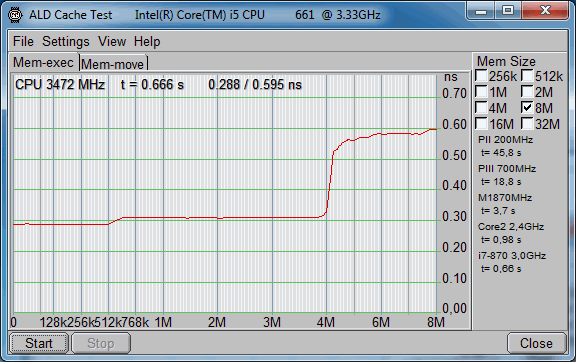The height and width of the screenshot is (362, 576).
Task: Open the Settings menu
Action: [x=65, y=42]
